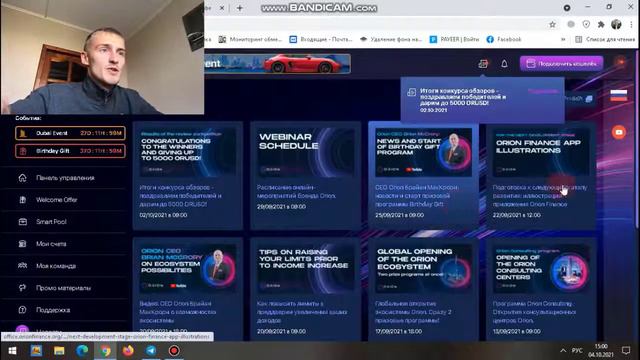The width and height of the screenshot is (640, 360).
Task: Open PAYEER bookmark
Action: click(454, 39)
